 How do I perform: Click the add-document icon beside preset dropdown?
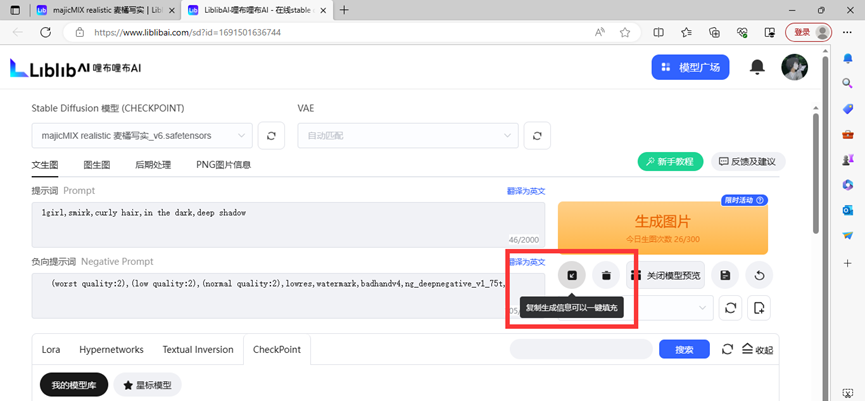coord(759,308)
